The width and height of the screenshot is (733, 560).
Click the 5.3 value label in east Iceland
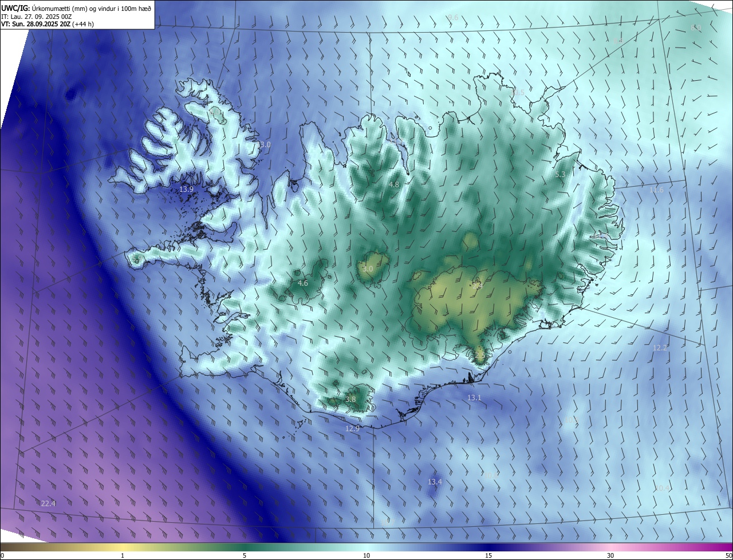(560, 175)
